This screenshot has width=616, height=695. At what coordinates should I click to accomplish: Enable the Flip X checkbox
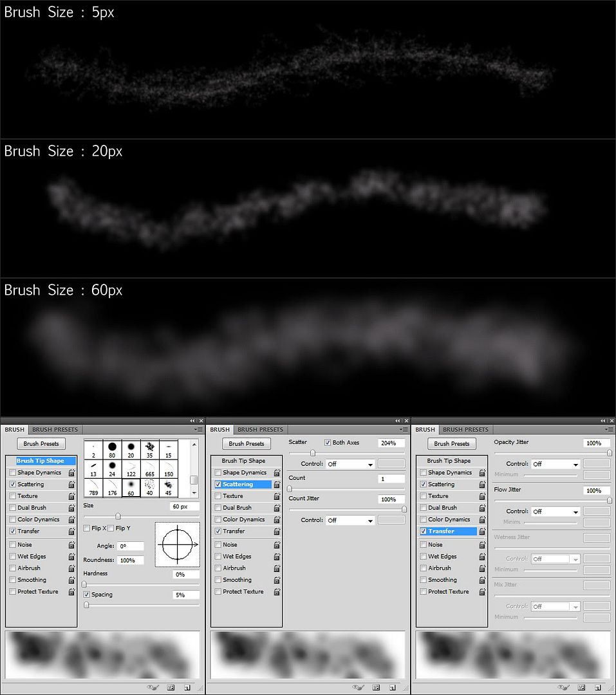[x=87, y=528]
